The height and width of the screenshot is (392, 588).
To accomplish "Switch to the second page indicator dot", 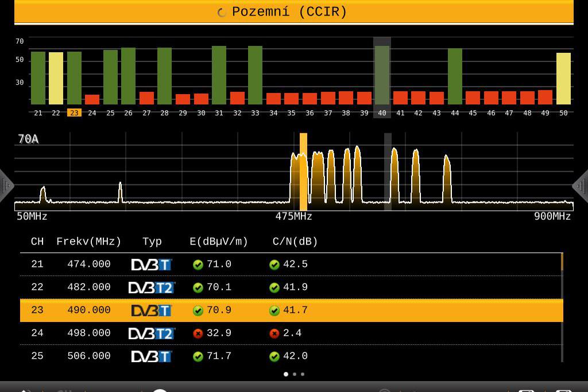I will pos(295,374).
